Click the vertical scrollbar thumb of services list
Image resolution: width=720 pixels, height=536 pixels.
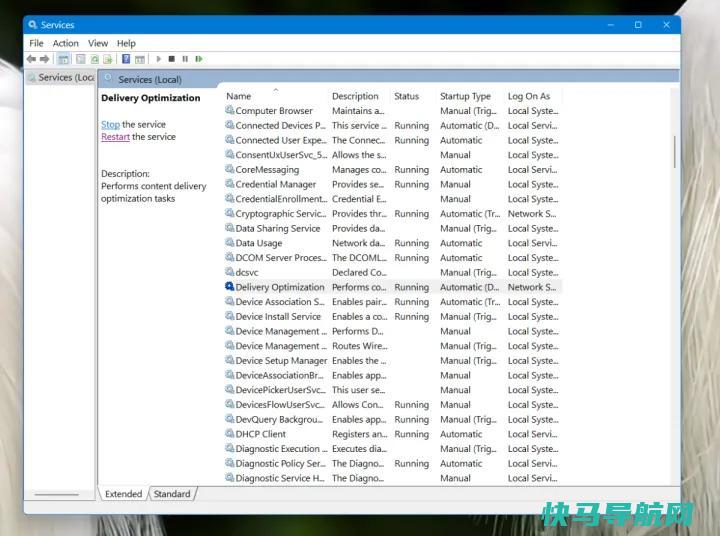pyautogui.click(x=675, y=152)
